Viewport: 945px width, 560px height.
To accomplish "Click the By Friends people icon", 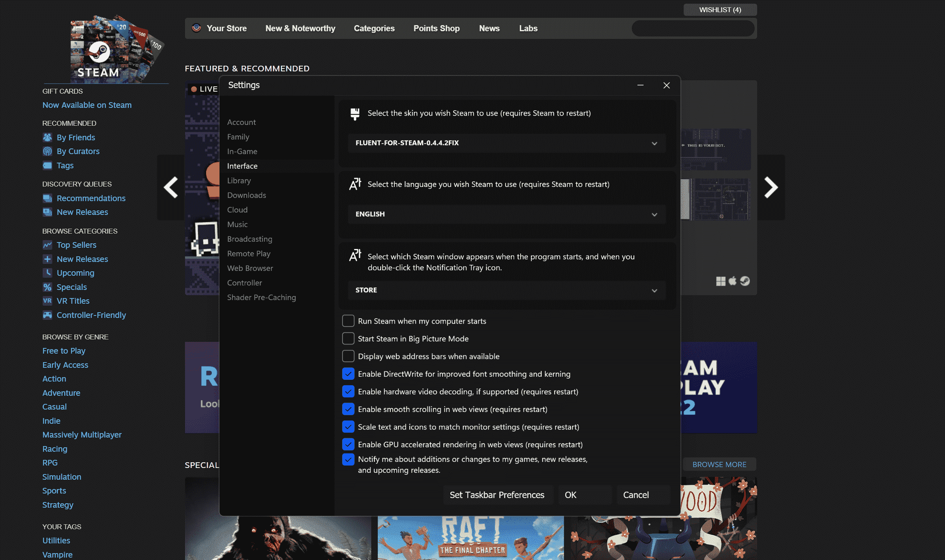I will [47, 137].
